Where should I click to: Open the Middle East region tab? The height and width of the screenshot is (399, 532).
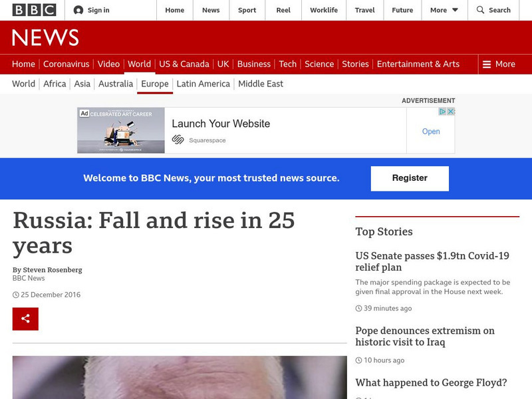coord(261,84)
